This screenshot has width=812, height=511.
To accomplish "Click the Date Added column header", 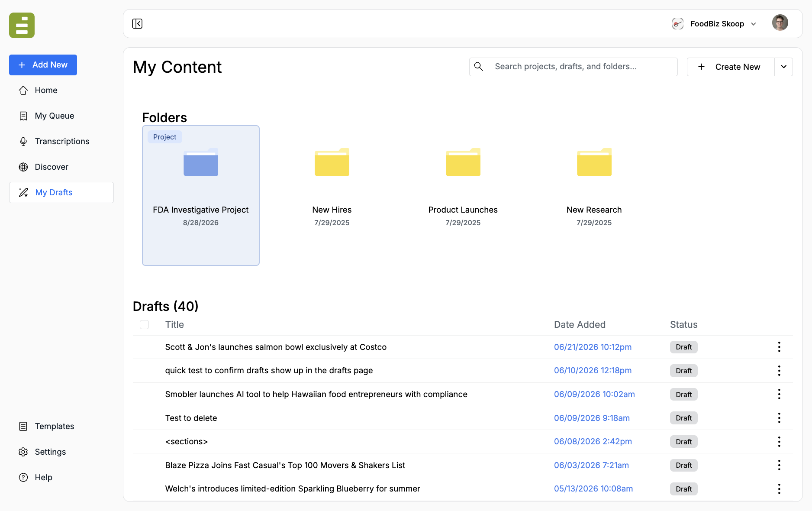I will [580, 325].
